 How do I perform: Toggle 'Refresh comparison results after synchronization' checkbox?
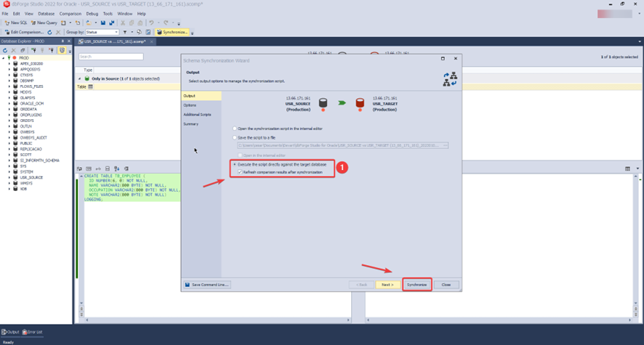(x=240, y=172)
